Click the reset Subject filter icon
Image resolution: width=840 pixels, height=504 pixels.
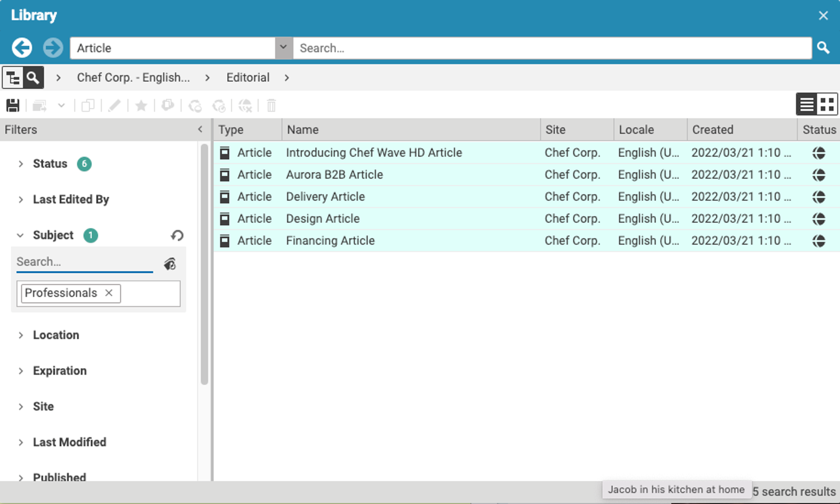click(177, 235)
